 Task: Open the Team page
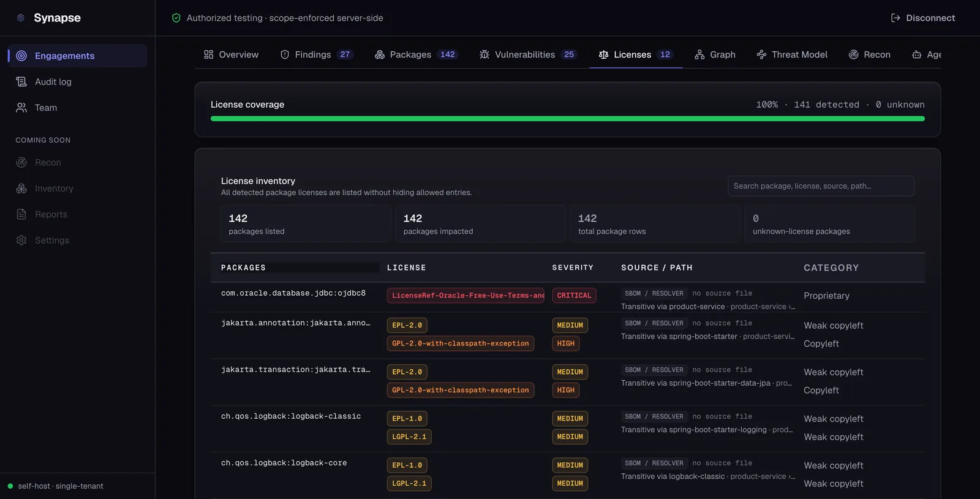click(77, 108)
